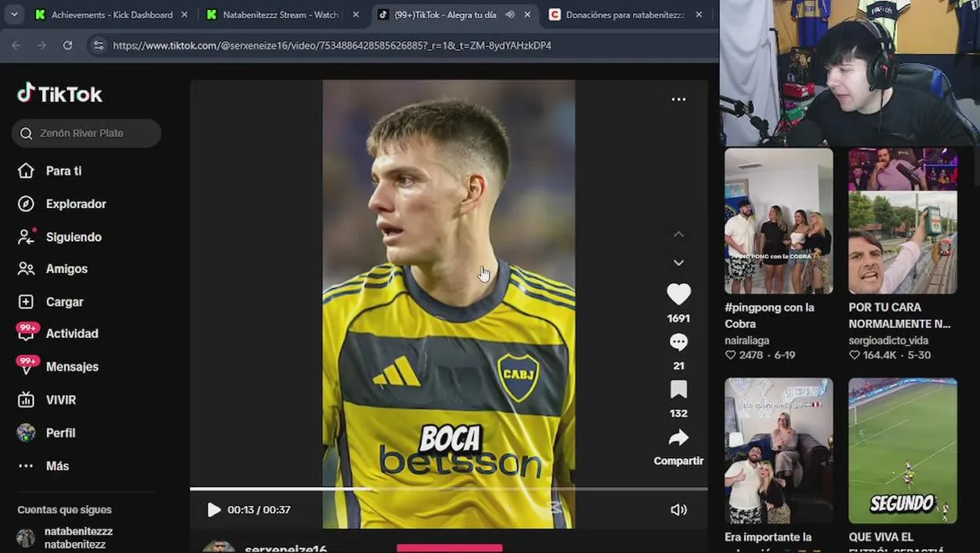Expand the Más menu

click(x=44, y=465)
